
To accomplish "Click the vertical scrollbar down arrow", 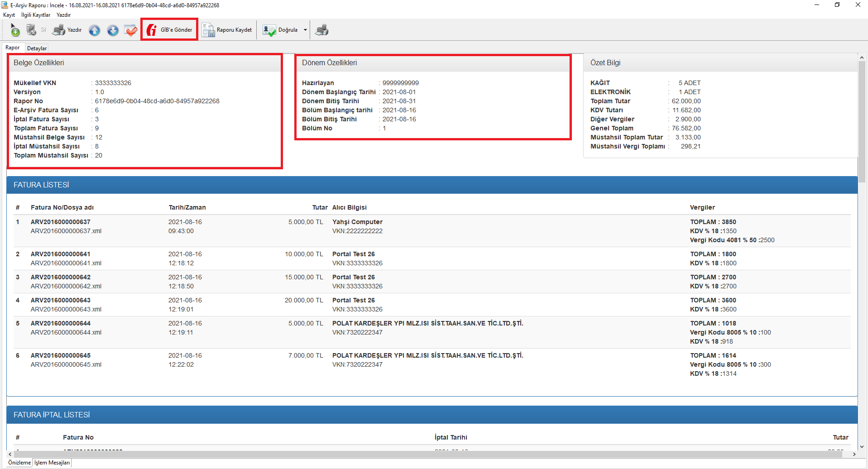I will [862, 446].
